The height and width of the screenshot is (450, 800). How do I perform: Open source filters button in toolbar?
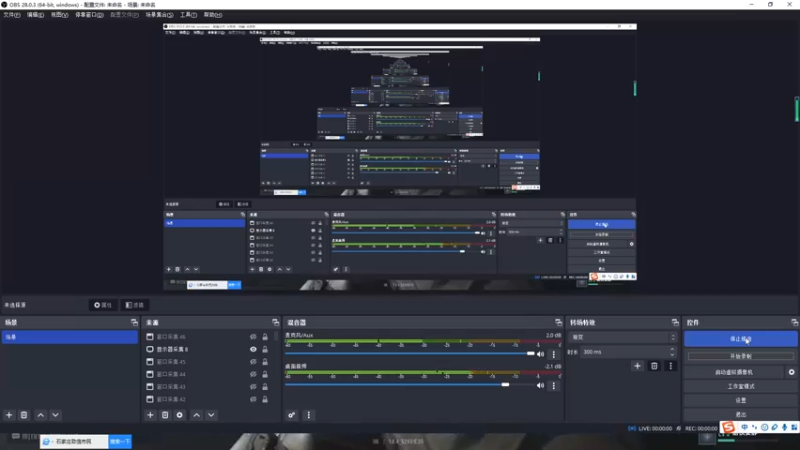[135, 305]
